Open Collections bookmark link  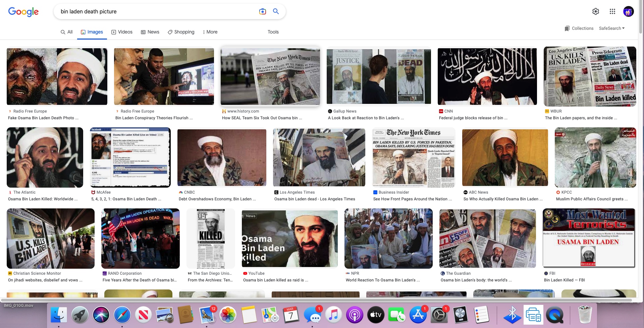click(x=579, y=28)
